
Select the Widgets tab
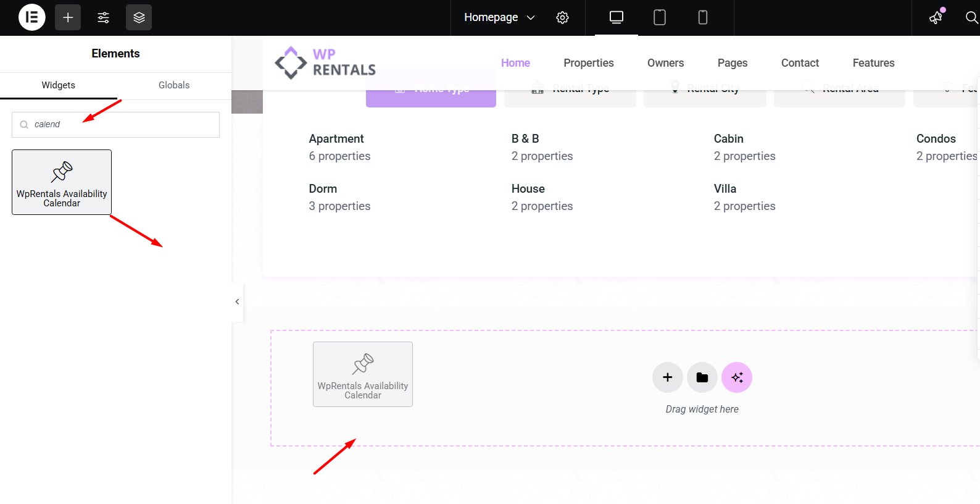coord(59,85)
